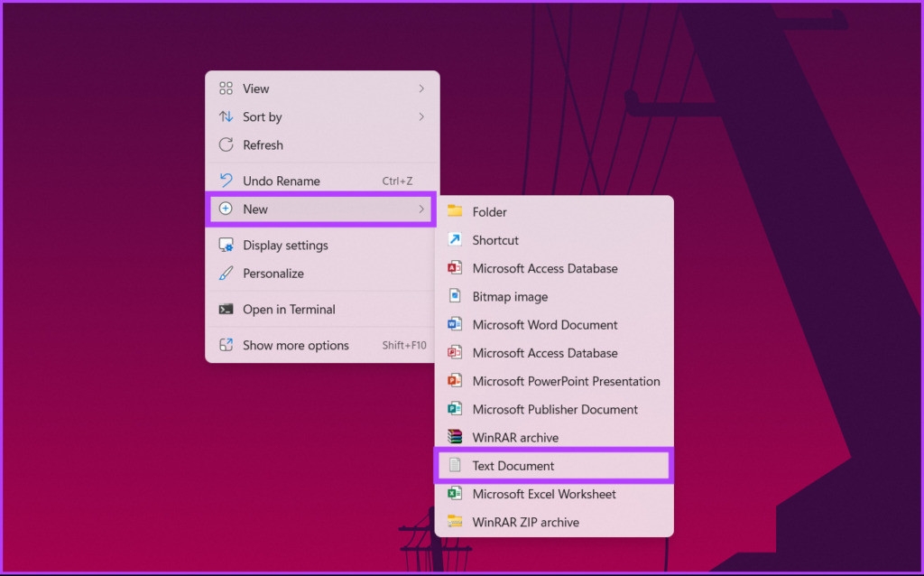This screenshot has width=924, height=576.
Task: Click the Microsoft Access Database icon
Action: pyautogui.click(x=455, y=268)
